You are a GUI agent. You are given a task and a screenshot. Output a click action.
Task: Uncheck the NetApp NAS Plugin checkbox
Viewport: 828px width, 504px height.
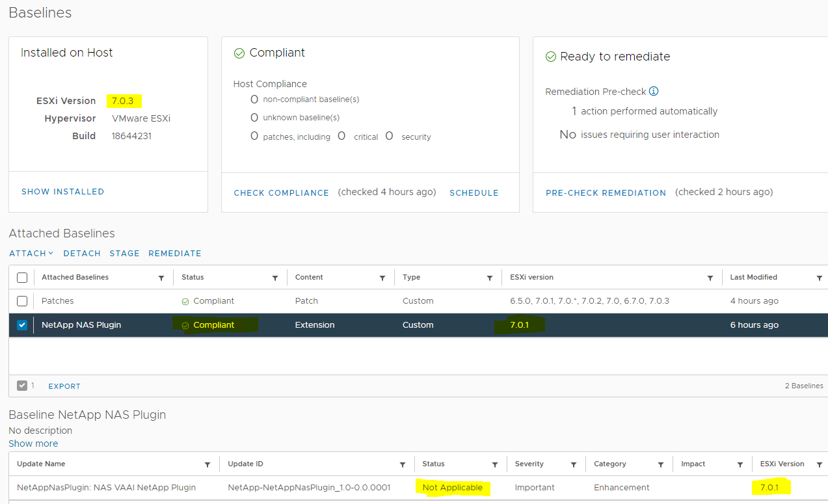pos(22,325)
